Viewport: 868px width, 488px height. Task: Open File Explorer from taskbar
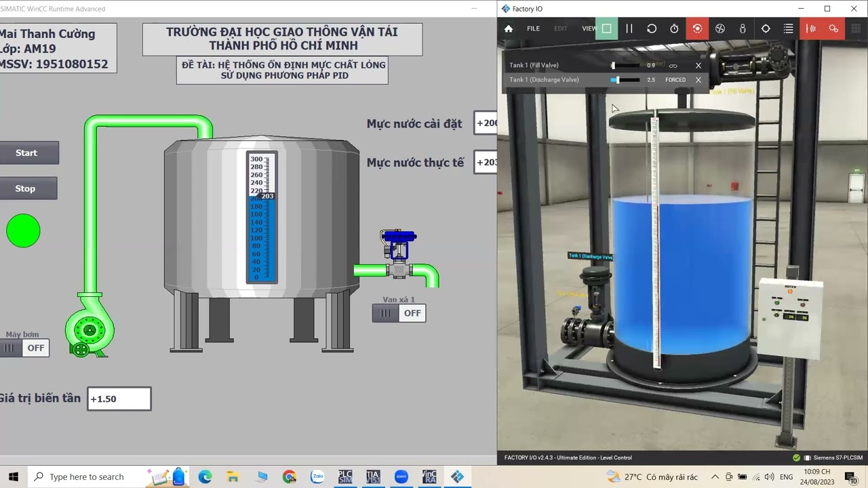pyautogui.click(x=233, y=476)
